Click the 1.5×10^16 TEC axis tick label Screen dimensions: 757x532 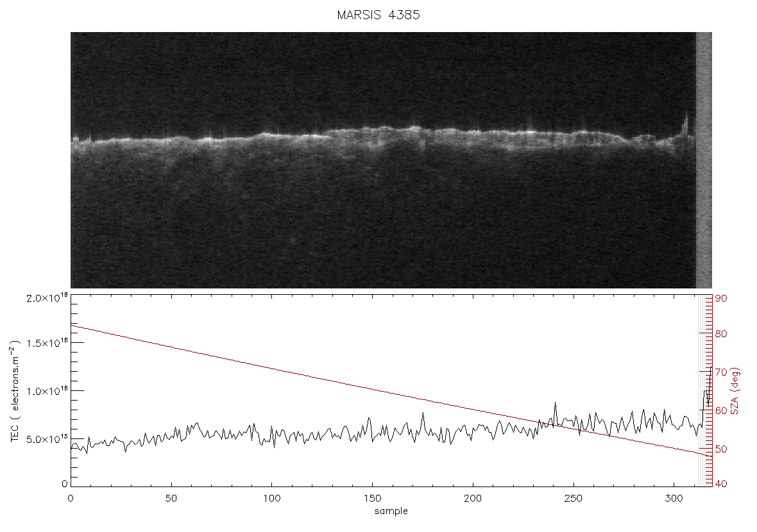(x=47, y=342)
